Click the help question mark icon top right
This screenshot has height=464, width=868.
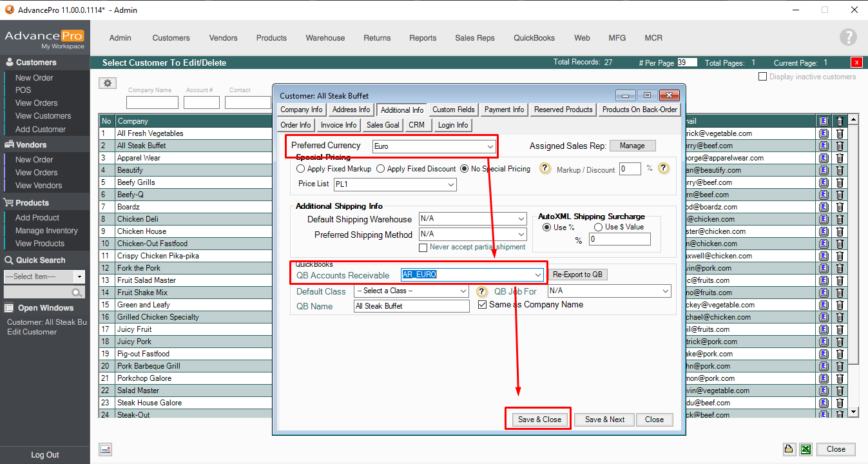coord(848,37)
